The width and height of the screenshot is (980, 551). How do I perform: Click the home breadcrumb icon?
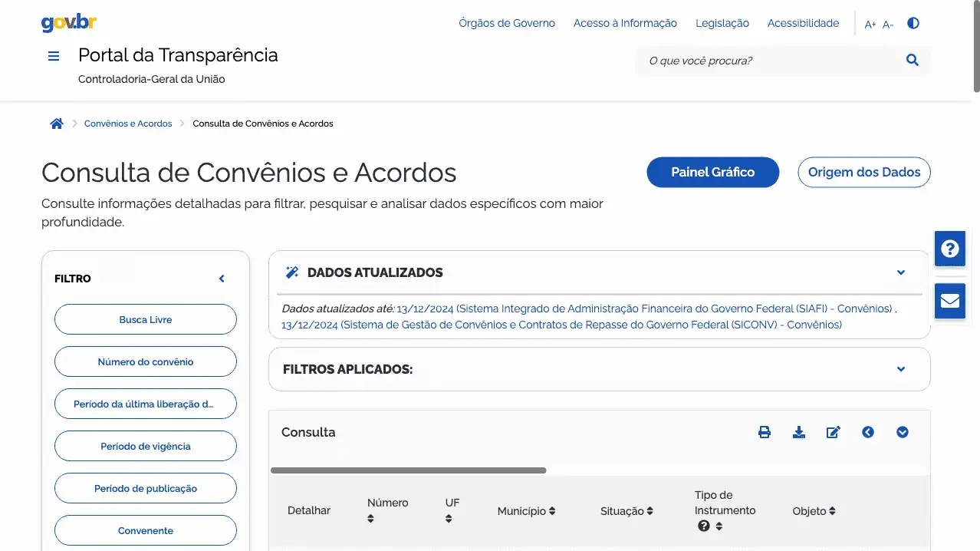click(x=57, y=124)
